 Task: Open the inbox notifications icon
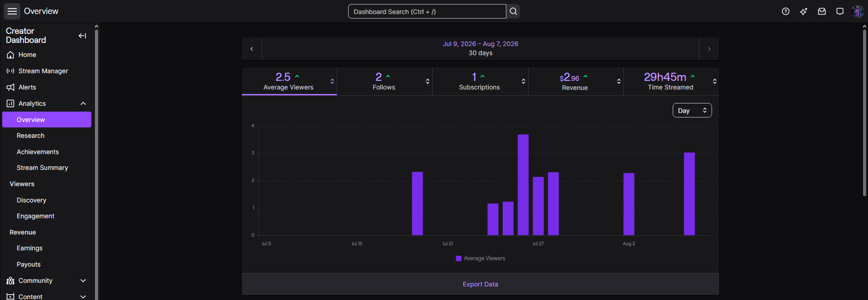(822, 11)
